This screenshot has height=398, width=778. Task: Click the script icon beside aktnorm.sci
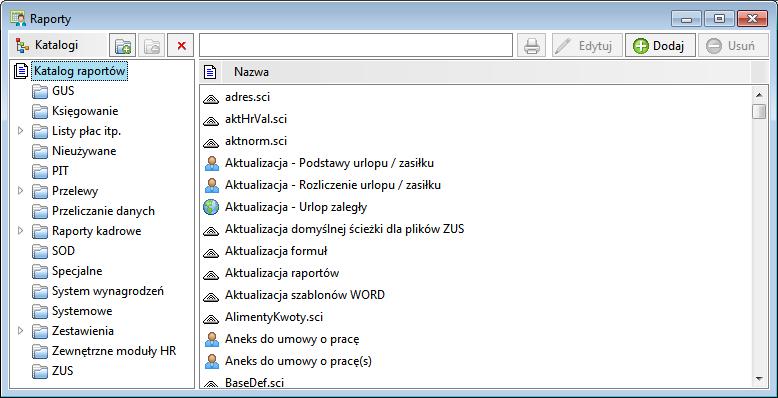tap(211, 142)
